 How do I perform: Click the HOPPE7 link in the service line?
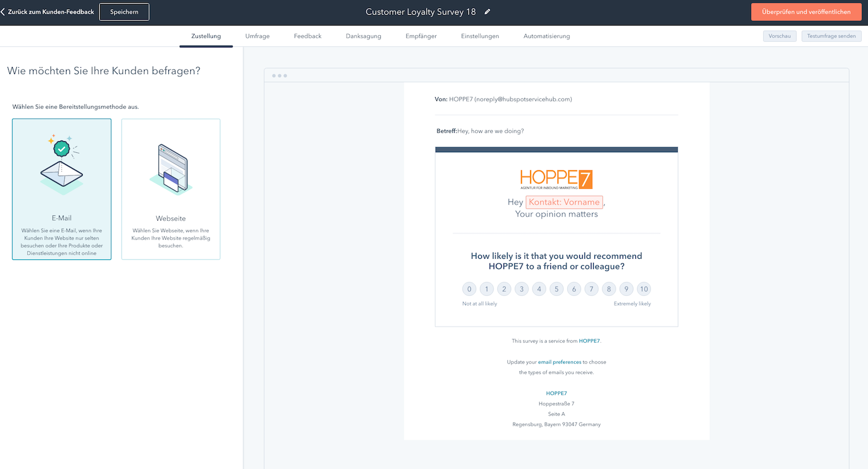(x=590, y=341)
